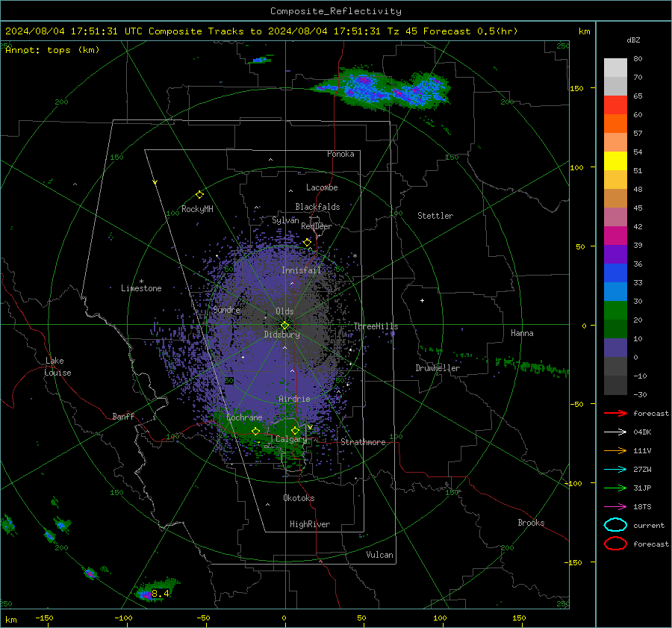Viewport: 672px width, 628px height.
Task: Click the red forecast ellipse icon
Action: (615, 544)
